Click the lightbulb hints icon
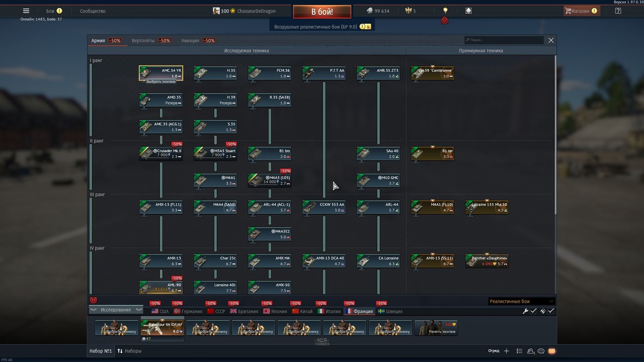 pos(445,11)
